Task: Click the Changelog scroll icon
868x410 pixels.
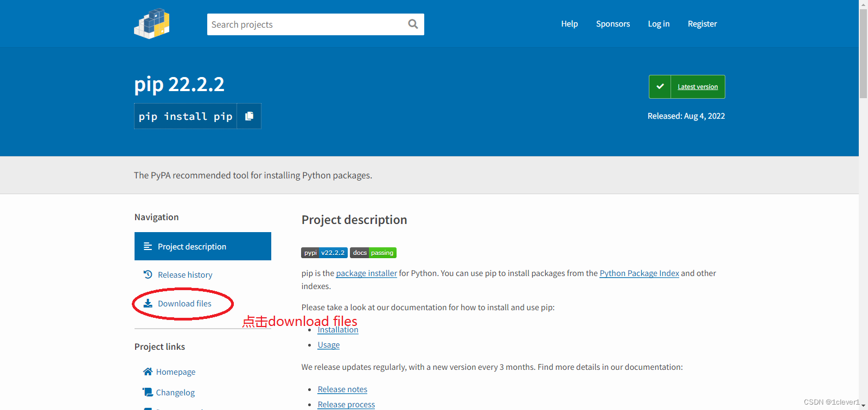Action: 148,392
